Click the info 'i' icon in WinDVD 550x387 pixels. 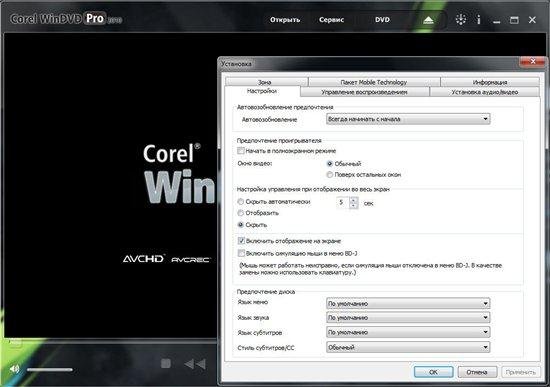click(478, 20)
